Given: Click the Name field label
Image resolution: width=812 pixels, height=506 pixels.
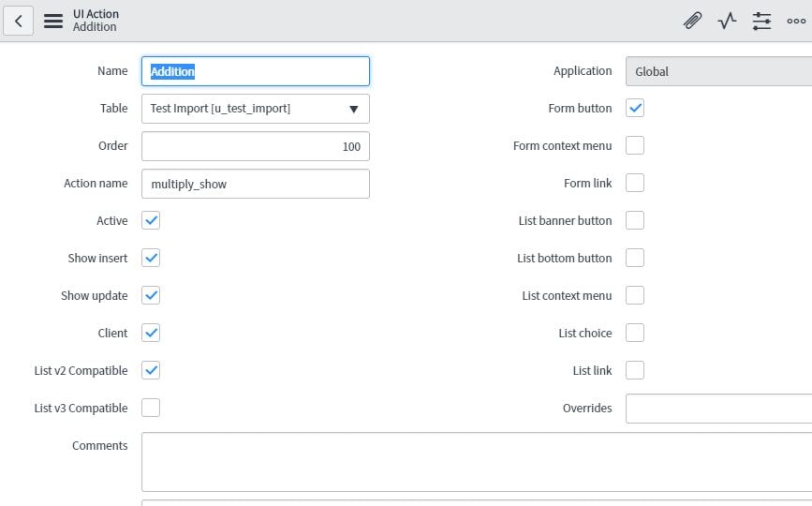Looking at the screenshot, I should [112, 71].
